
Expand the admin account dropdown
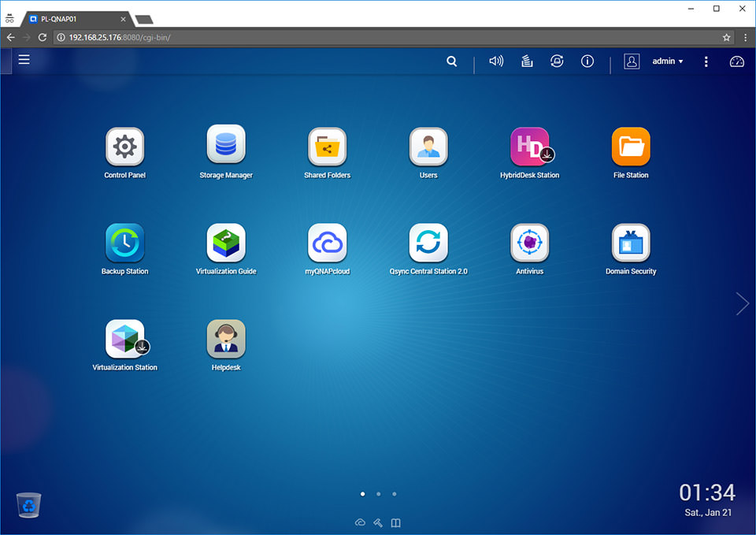coord(668,61)
